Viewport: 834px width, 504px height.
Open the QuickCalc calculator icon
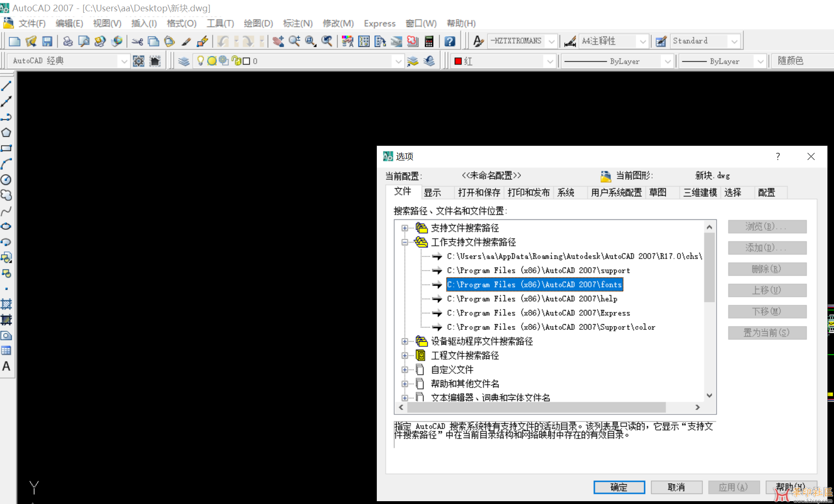point(429,42)
